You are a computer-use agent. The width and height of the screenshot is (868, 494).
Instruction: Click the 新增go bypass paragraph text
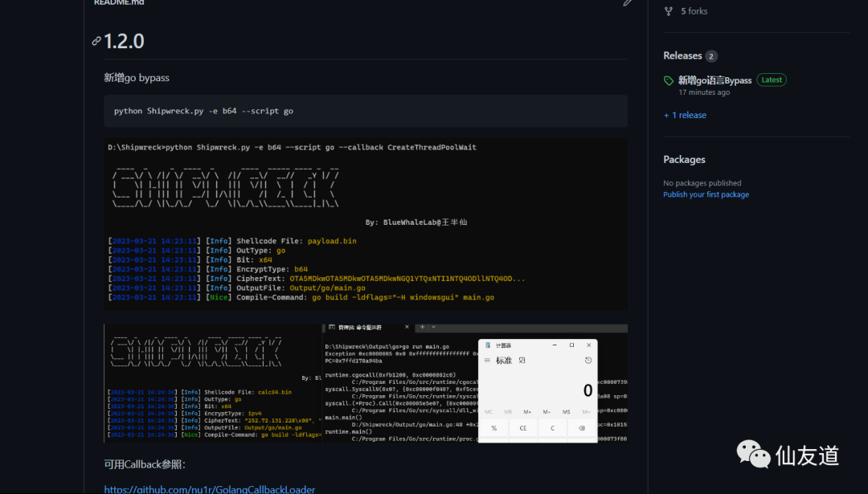click(x=137, y=77)
